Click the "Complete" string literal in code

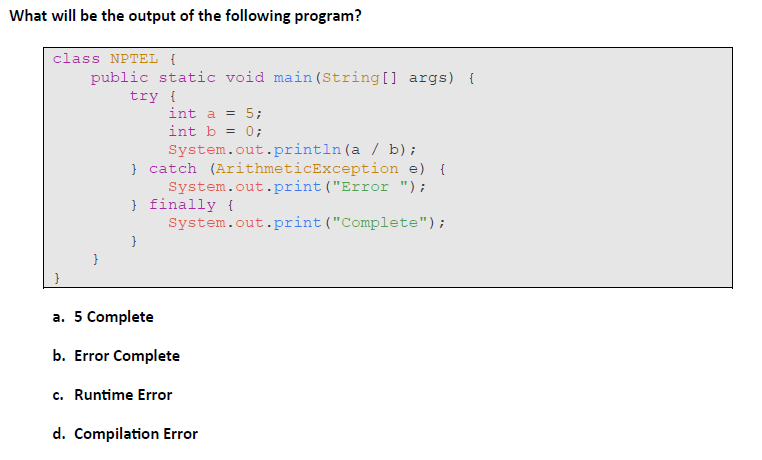pos(380,223)
